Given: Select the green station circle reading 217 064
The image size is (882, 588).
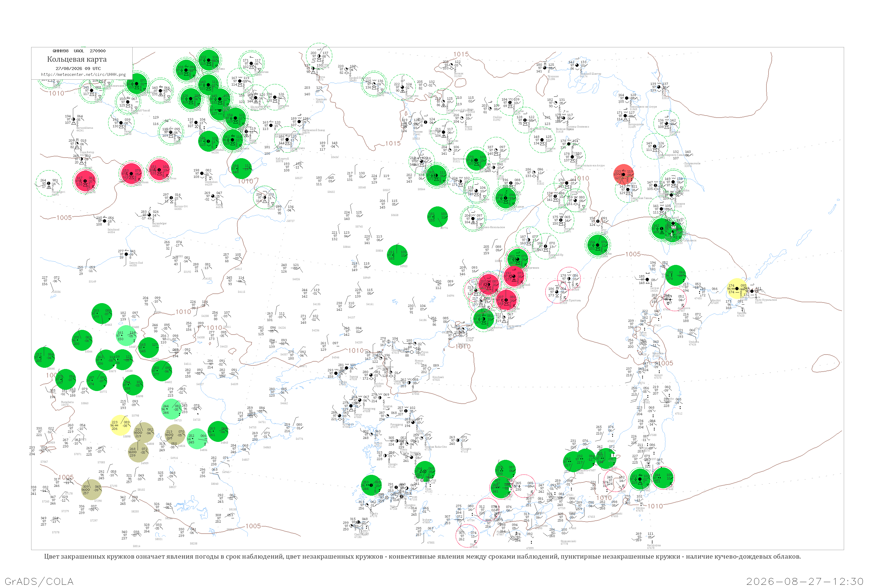Looking at the screenshot, I should point(44,358).
